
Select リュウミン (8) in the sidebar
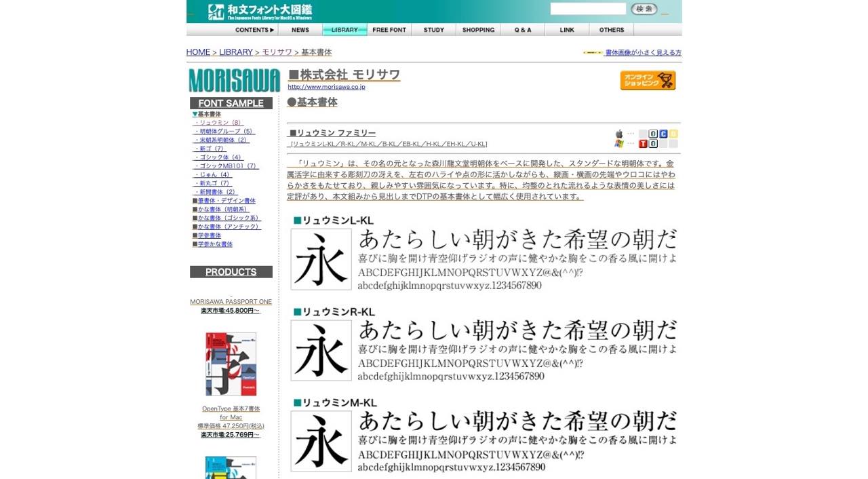point(218,123)
